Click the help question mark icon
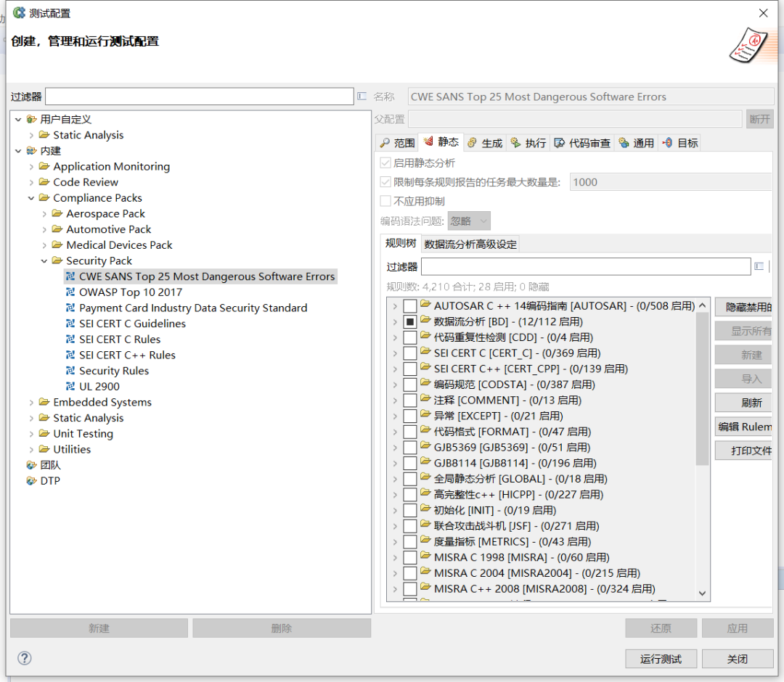Screen dimensions: 784x682 click(x=25, y=658)
